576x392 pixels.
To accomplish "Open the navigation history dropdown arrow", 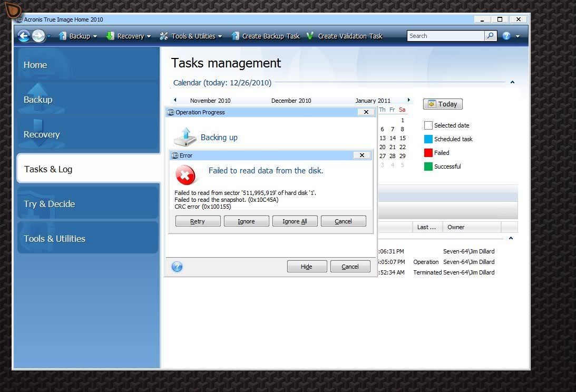I will [49, 36].
